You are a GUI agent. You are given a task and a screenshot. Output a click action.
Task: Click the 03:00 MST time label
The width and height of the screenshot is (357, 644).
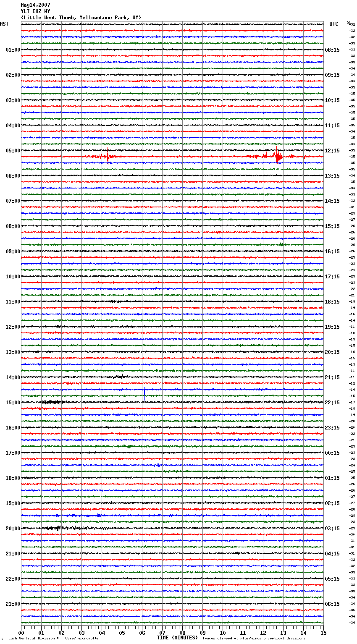13,100
